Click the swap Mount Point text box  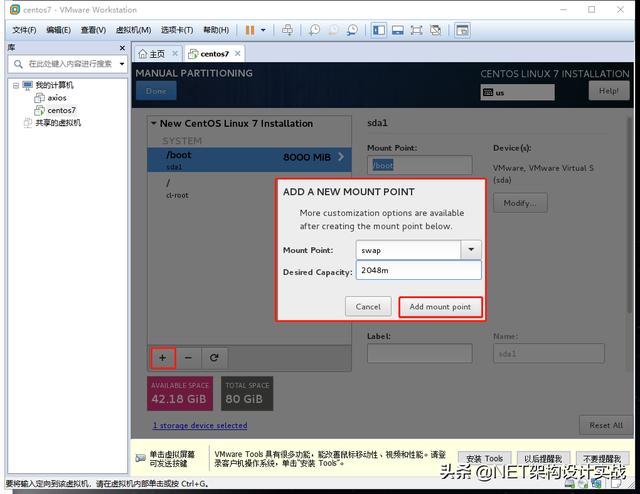(x=408, y=250)
